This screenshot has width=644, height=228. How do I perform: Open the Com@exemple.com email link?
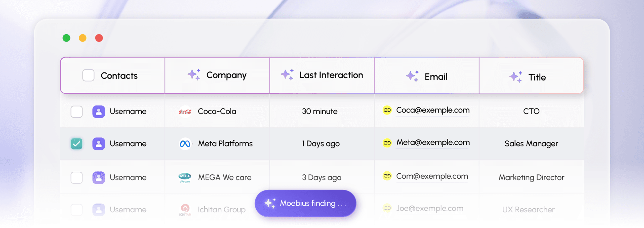point(432,176)
